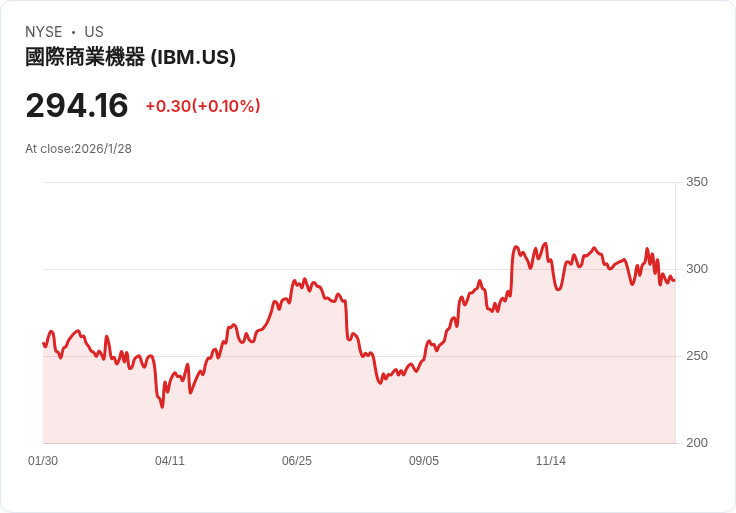This screenshot has height=513, width=736.
Task: Select the 01/30 date on x-axis
Action: point(43,461)
